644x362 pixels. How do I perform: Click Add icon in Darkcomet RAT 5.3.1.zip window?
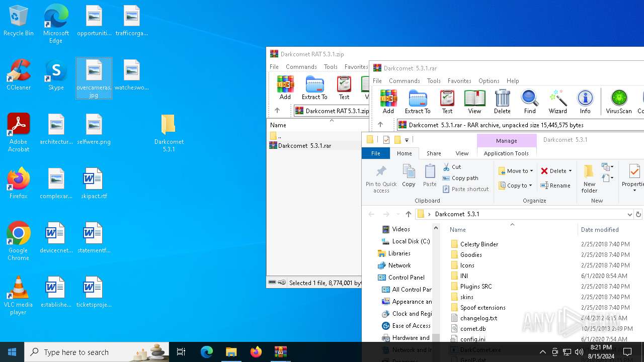tap(285, 88)
